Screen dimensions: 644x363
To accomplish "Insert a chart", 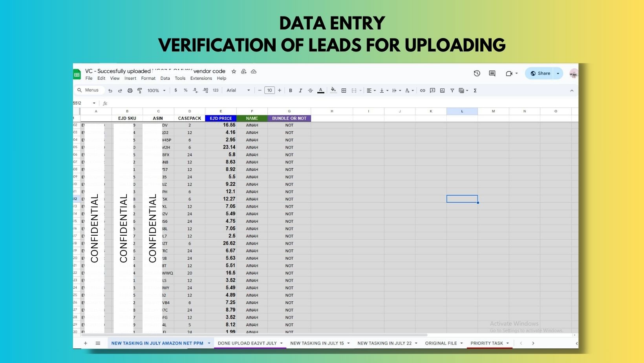I will (442, 90).
